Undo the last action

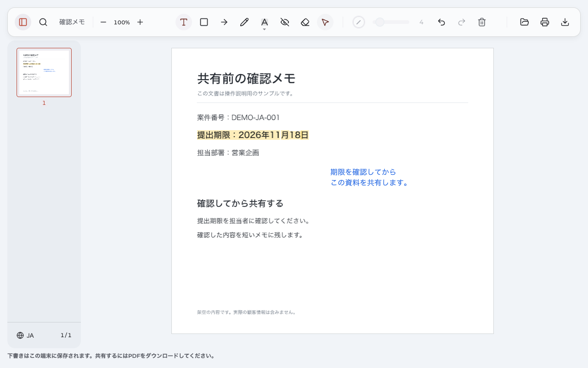pyautogui.click(x=441, y=22)
